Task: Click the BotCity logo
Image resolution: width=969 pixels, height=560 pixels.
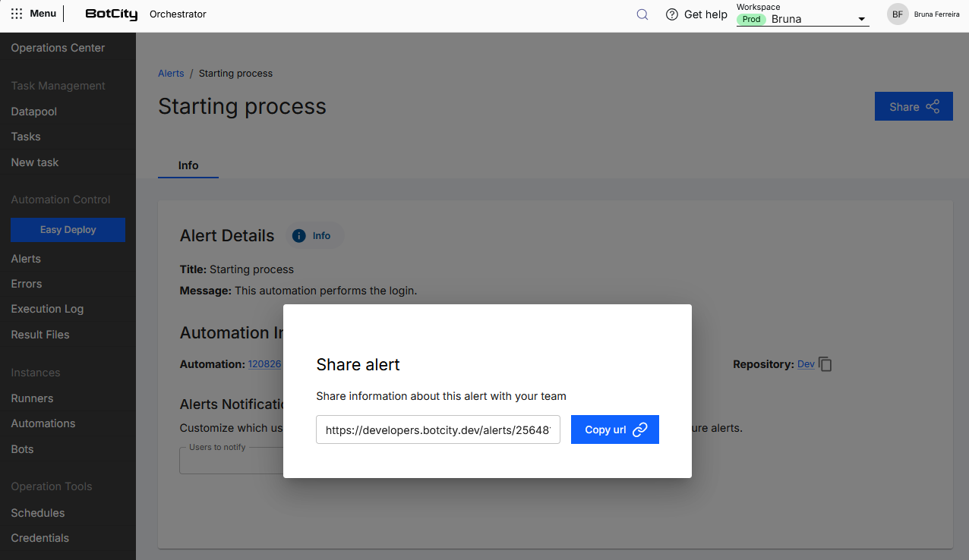Action: pyautogui.click(x=111, y=14)
